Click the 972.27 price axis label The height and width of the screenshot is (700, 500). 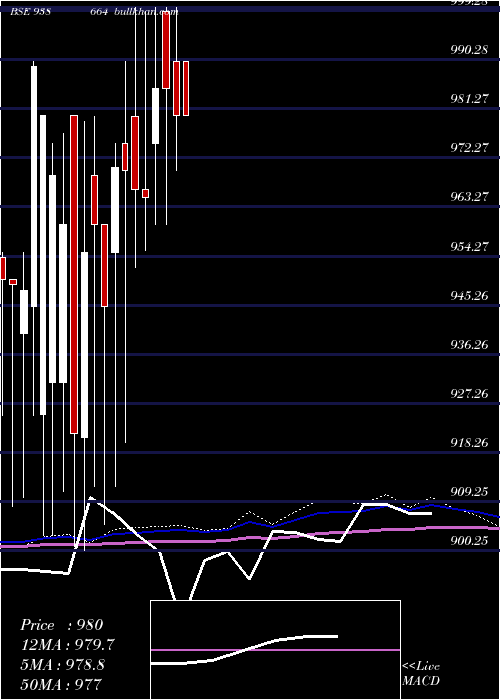point(469,148)
